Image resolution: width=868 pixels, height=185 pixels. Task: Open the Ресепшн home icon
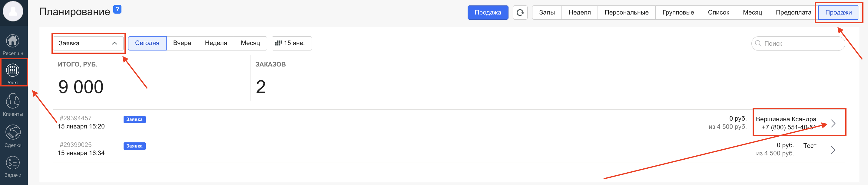click(x=13, y=41)
